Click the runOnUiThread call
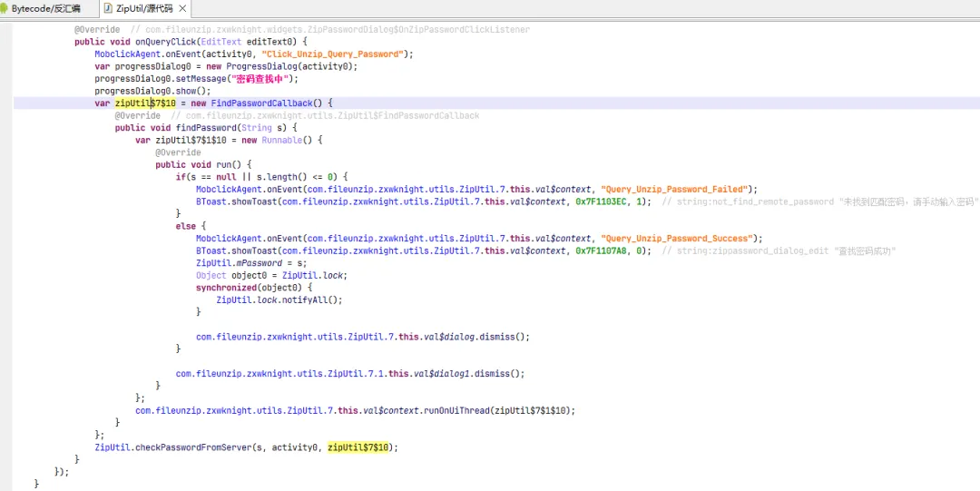Image resolution: width=980 pixels, height=491 pixels. click(x=456, y=411)
